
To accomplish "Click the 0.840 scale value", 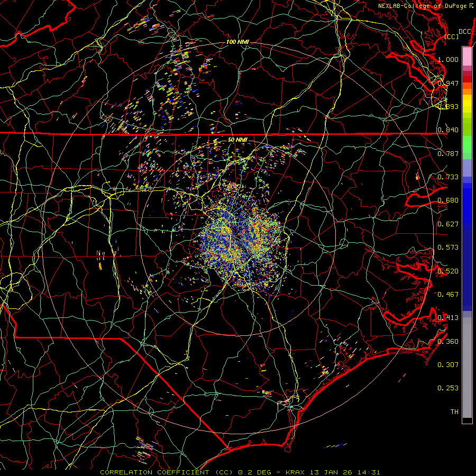I will coord(448,130).
